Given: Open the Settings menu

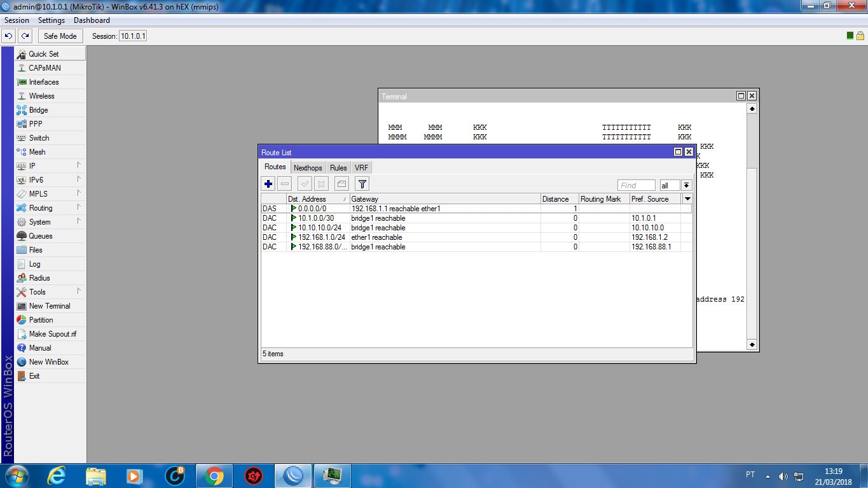Looking at the screenshot, I should click(52, 20).
